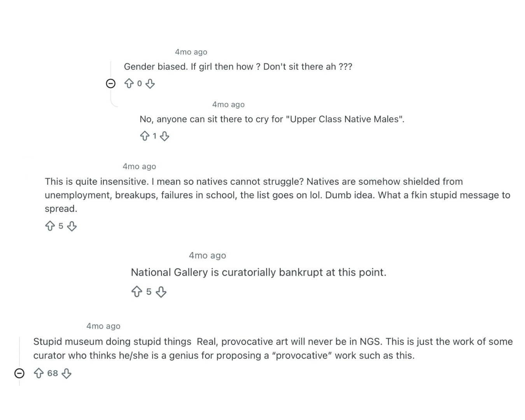This screenshot has height=420, width=525.
Task: Upvote the "This is quite insensitive" comment
Action: [x=50, y=226]
